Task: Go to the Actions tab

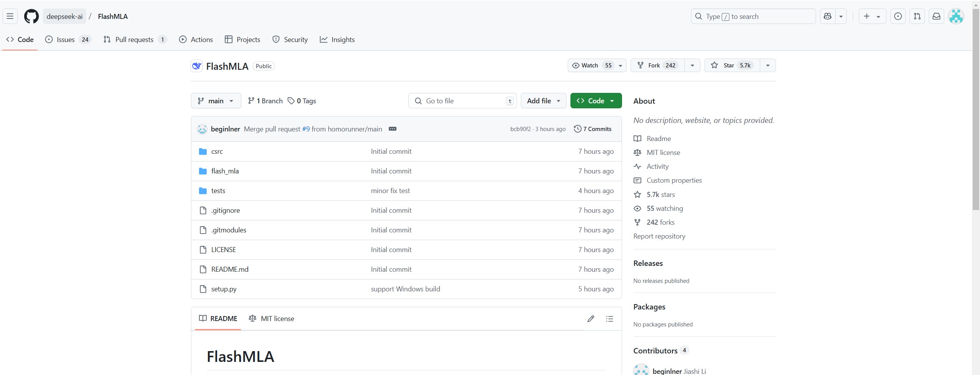Action: [x=196, y=39]
